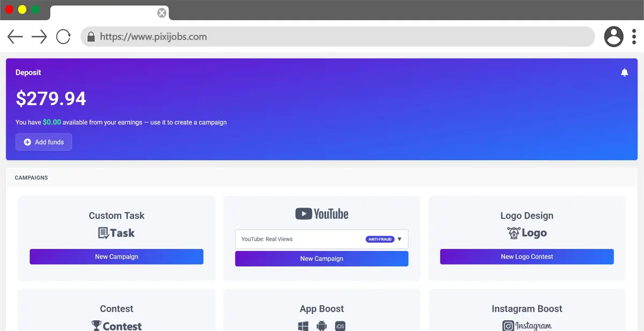Click the Logo Design card title

click(x=527, y=216)
